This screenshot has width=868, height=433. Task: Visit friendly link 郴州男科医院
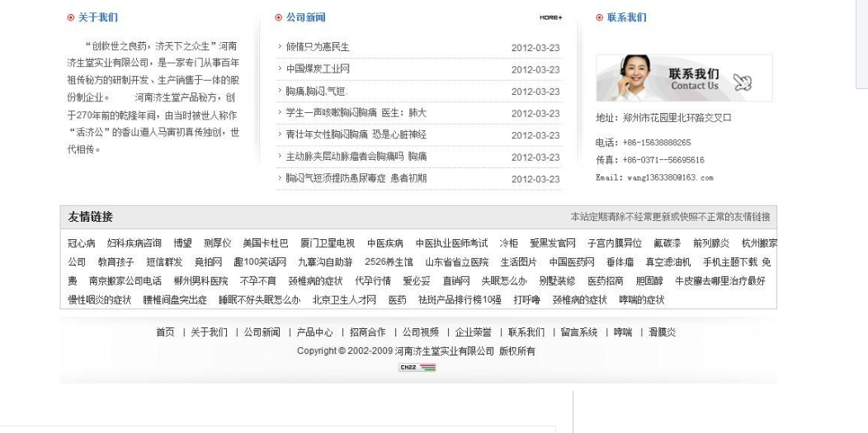[200, 281]
